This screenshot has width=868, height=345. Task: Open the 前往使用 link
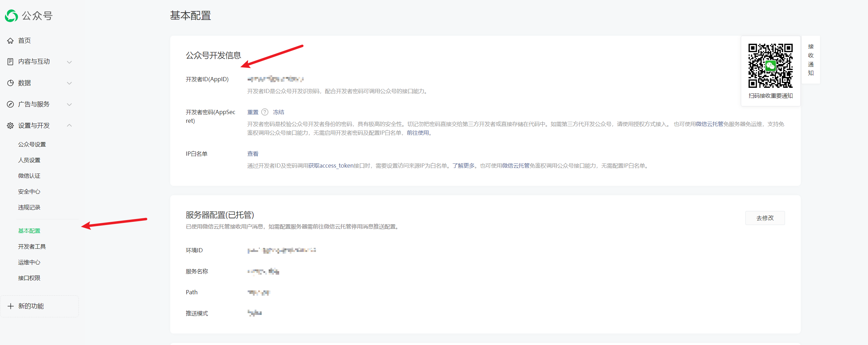click(x=420, y=133)
